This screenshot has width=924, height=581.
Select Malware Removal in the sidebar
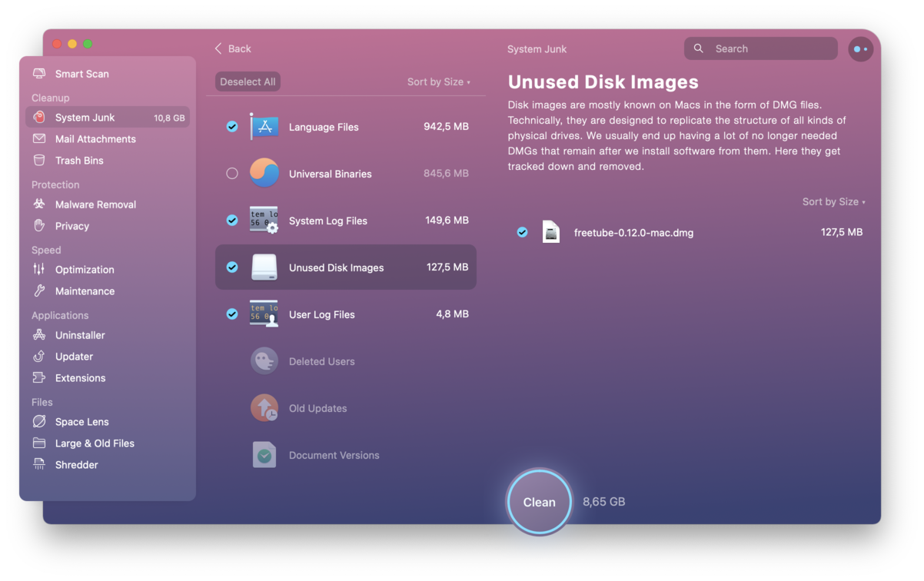(108, 204)
